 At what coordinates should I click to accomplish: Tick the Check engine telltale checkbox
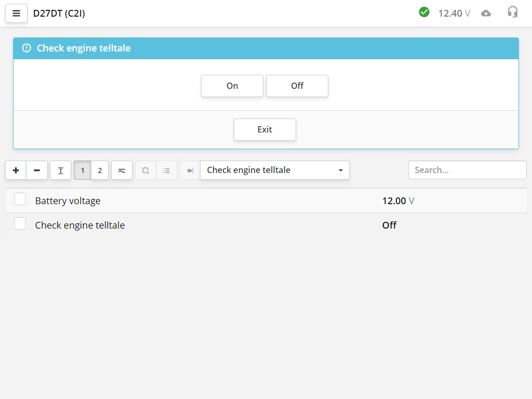(x=20, y=224)
